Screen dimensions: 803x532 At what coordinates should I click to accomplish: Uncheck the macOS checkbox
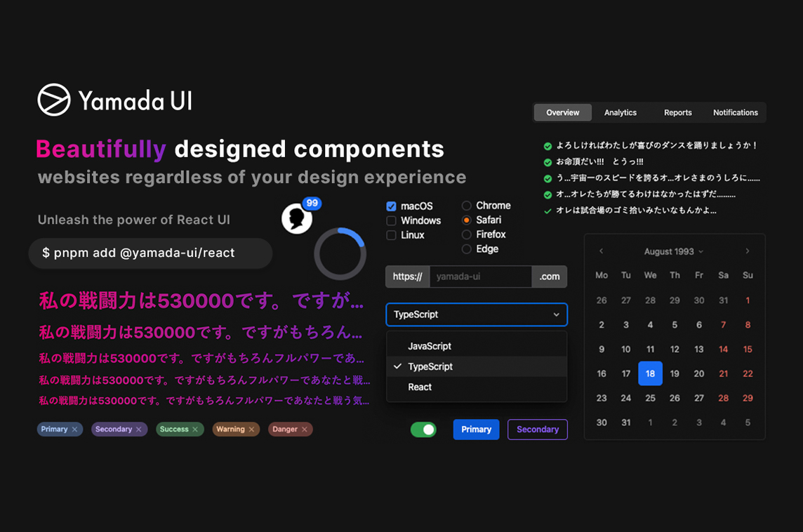[391, 206]
